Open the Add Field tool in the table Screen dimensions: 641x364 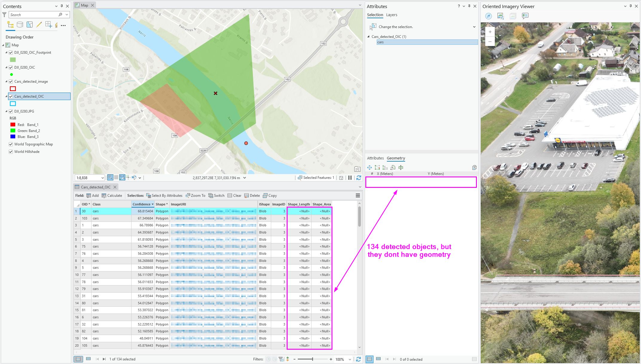pyautogui.click(x=92, y=196)
